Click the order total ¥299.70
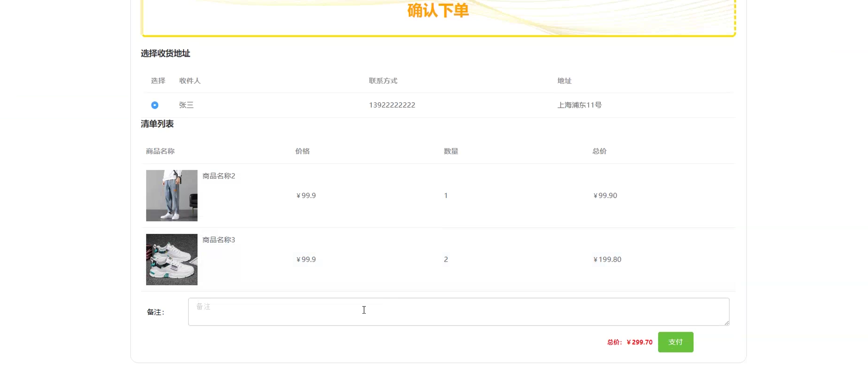The image size is (868, 366). 640,342
